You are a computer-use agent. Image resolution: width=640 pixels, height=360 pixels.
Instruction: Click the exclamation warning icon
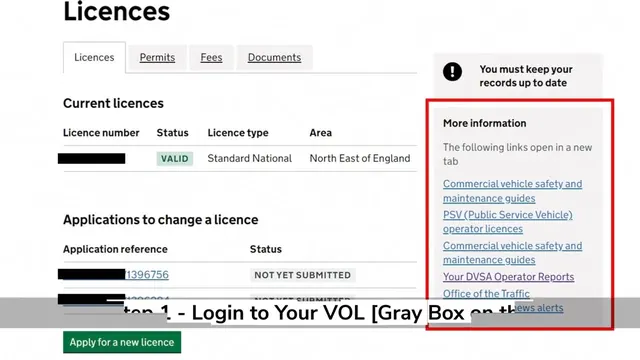click(x=452, y=72)
